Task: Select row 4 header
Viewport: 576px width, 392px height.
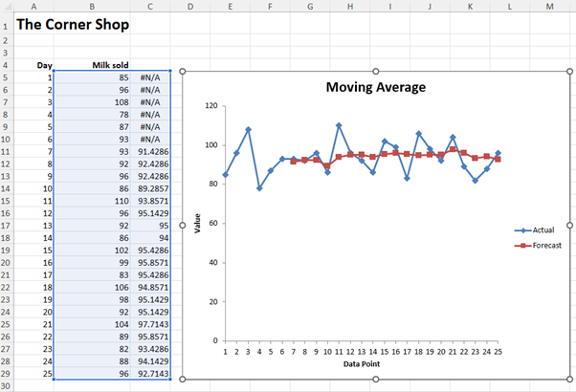Action: [x=6, y=65]
